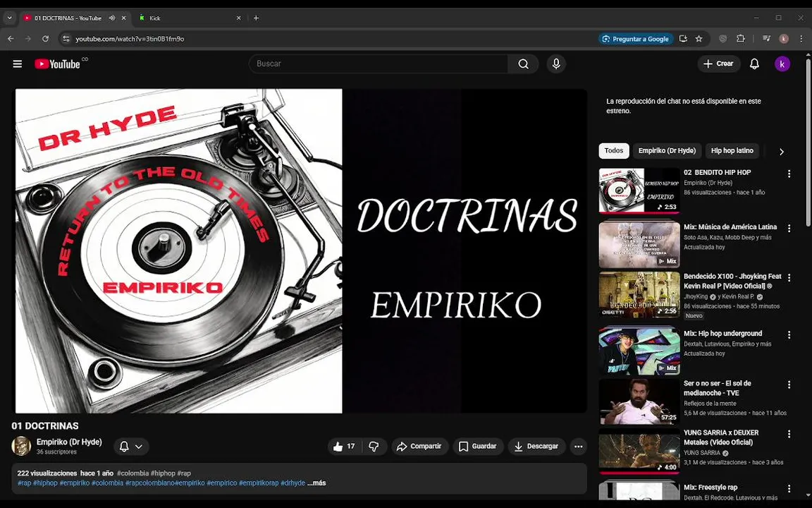
Task: View site information icon in address bar
Action: tap(66, 39)
